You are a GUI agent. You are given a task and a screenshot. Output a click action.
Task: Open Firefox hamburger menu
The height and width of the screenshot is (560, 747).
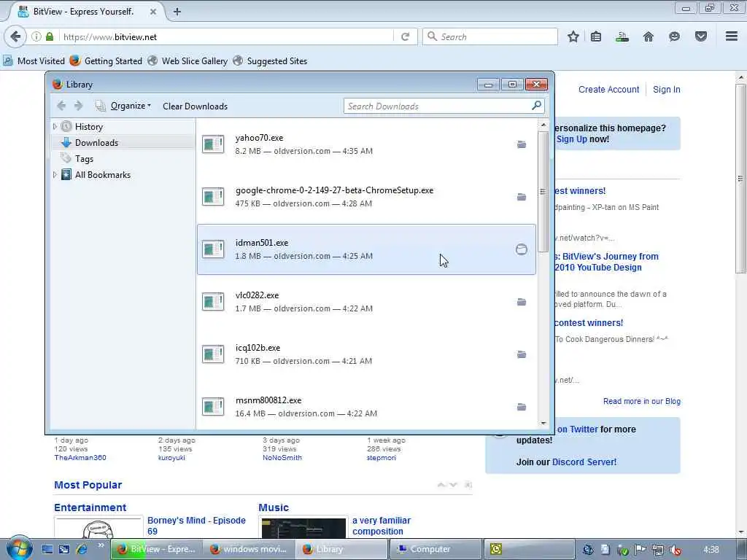(x=732, y=36)
